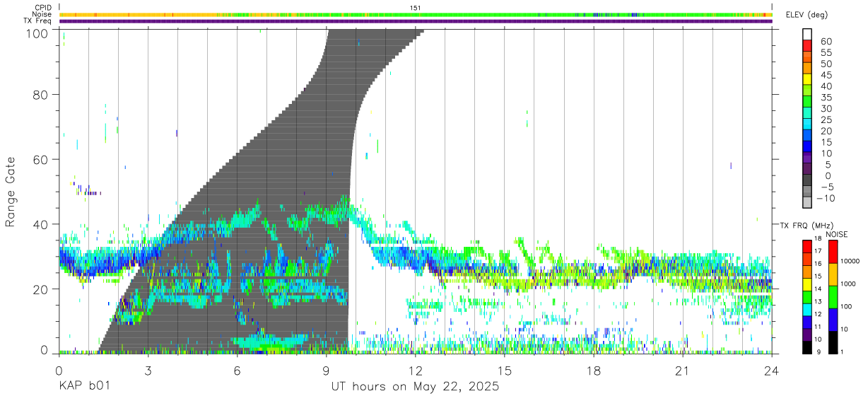Image resolution: width=868 pixels, height=401 pixels.
Task: Click the purple TX Freq strip above the plot
Action: point(416,21)
